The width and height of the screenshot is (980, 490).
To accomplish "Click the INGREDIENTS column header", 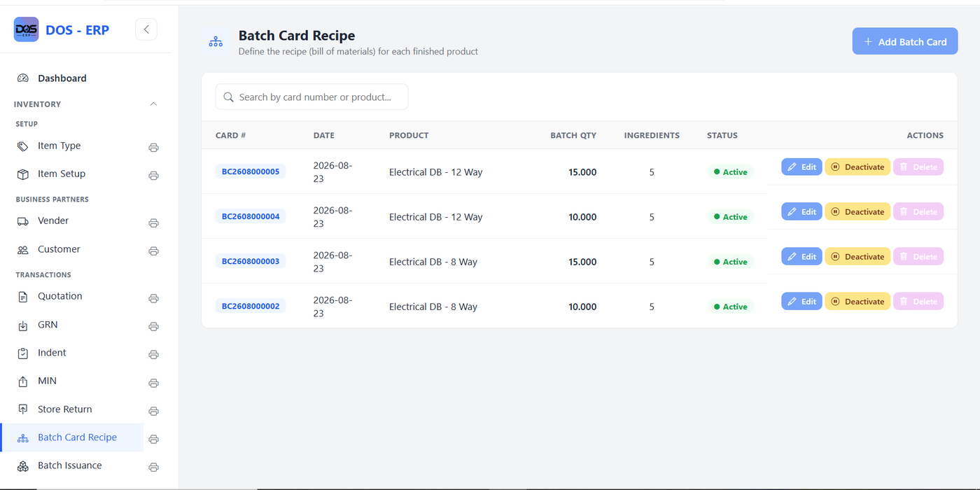I will click(652, 135).
